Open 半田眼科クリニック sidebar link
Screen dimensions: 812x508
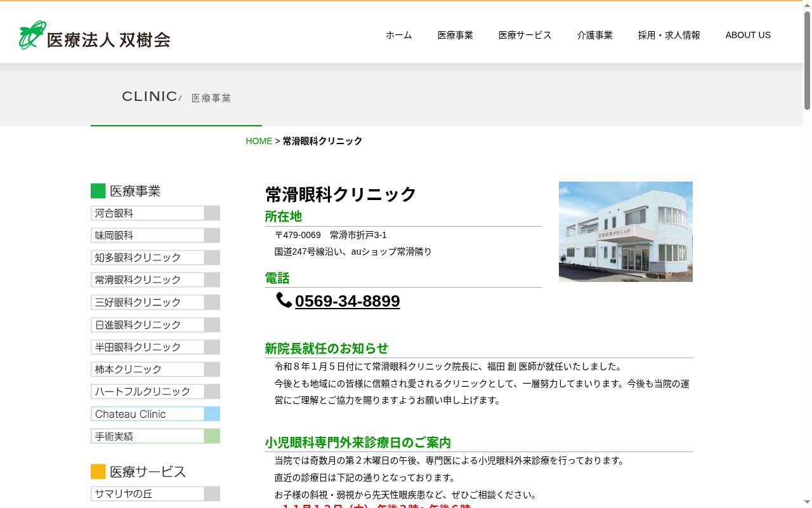click(155, 347)
